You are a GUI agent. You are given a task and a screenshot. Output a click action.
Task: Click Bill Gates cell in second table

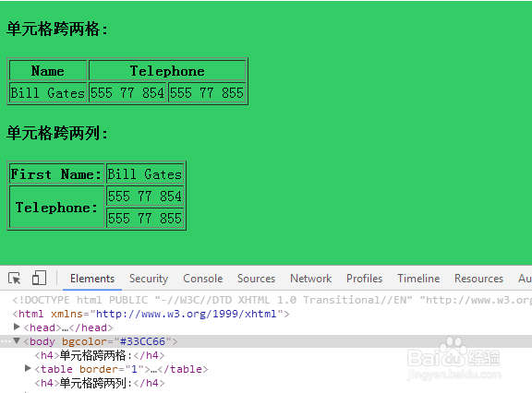click(145, 173)
